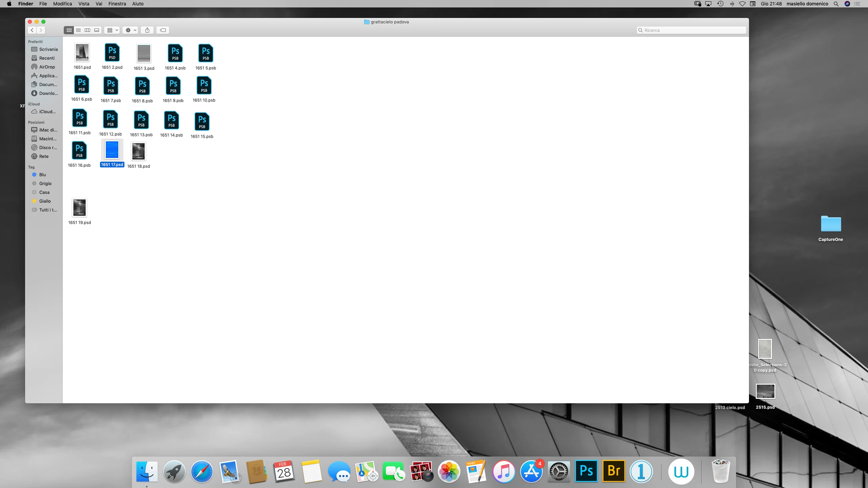Image resolution: width=868 pixels, height=488 pixels.
Task: Open Spotlight search in menu bar
Action: [836, 4]
